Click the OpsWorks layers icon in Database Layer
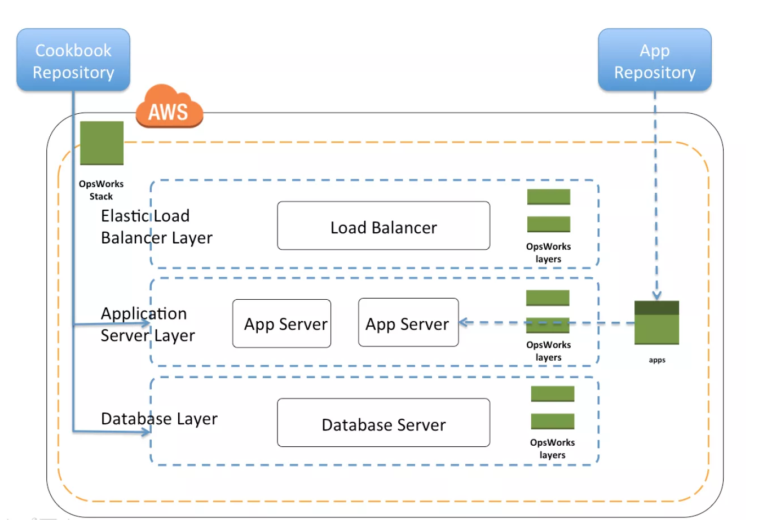Screen dimensions: 767x532 click(x=553, y=407)
